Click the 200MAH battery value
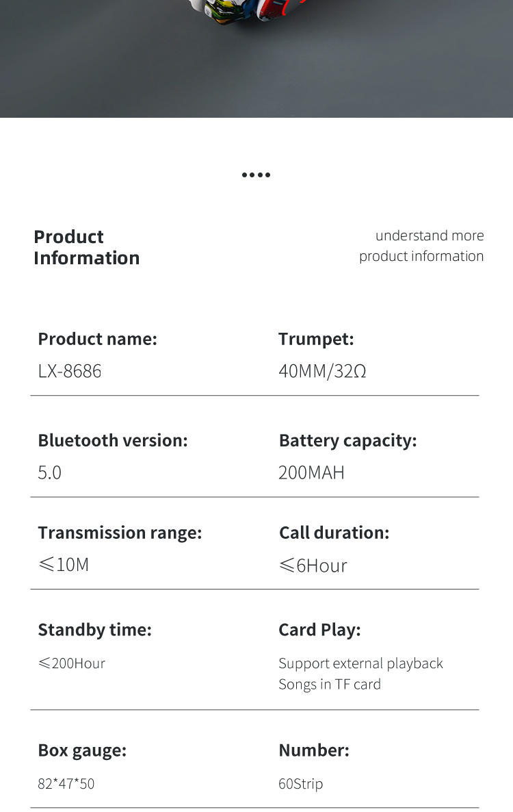This screenshot has width=513, height=812. [x=311, y=472]
